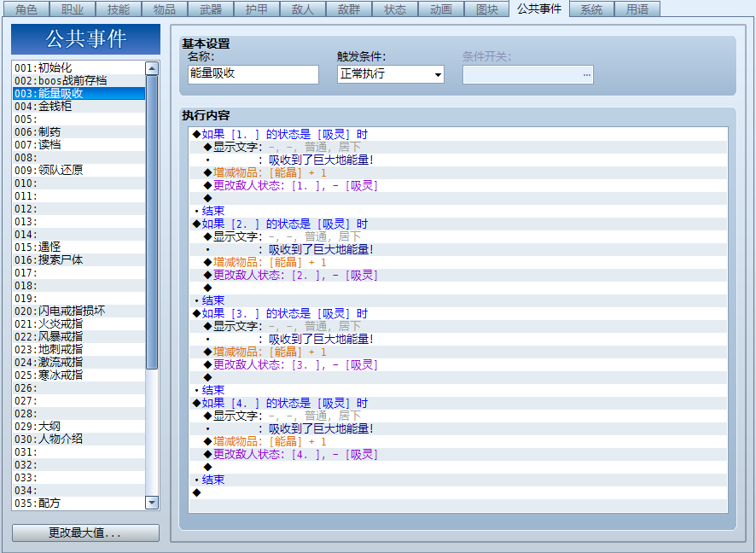The image size is (756, 553).
Task: Select 更改敌人状态: [1. ], - [吸灵] command
Action: pos(458,186)
